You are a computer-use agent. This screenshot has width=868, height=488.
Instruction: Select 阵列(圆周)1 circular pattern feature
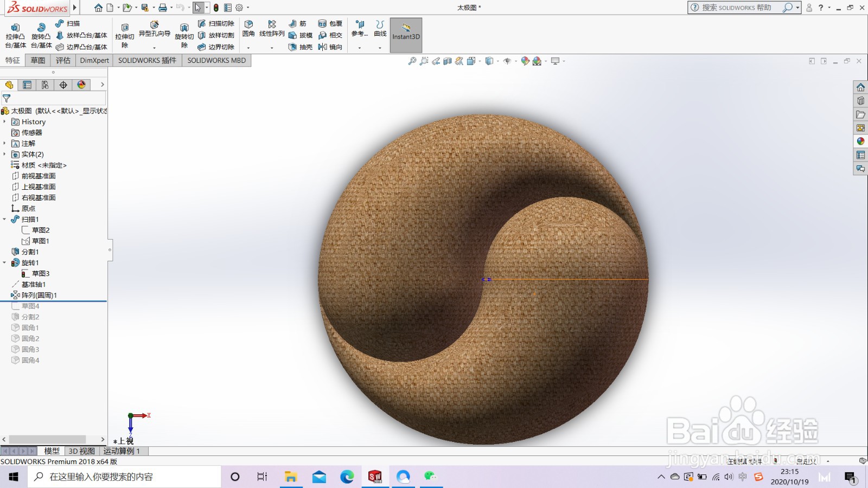pyautogui.click(x=34, y=296)
